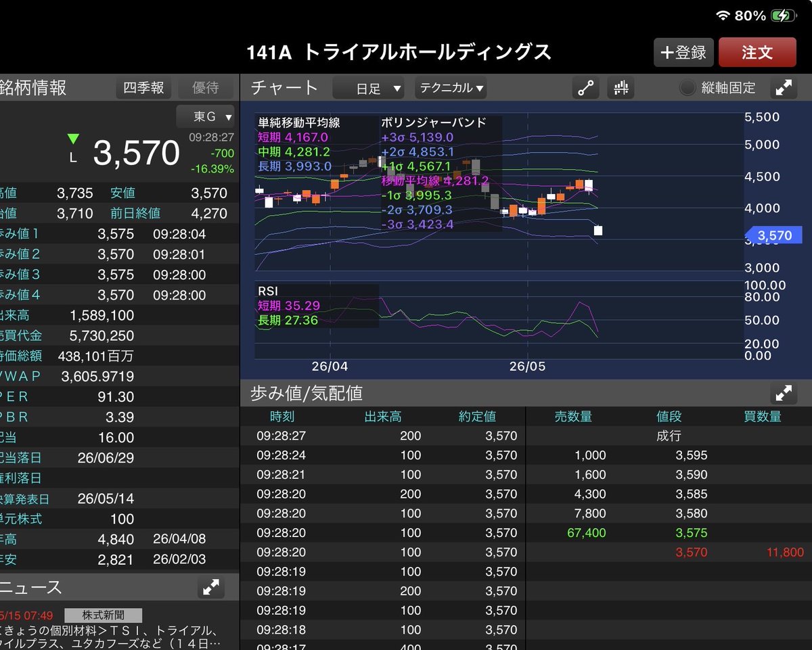812x650 pixels.
Task: Tap the 時刻 column header
Action: [x=282, y=417]
